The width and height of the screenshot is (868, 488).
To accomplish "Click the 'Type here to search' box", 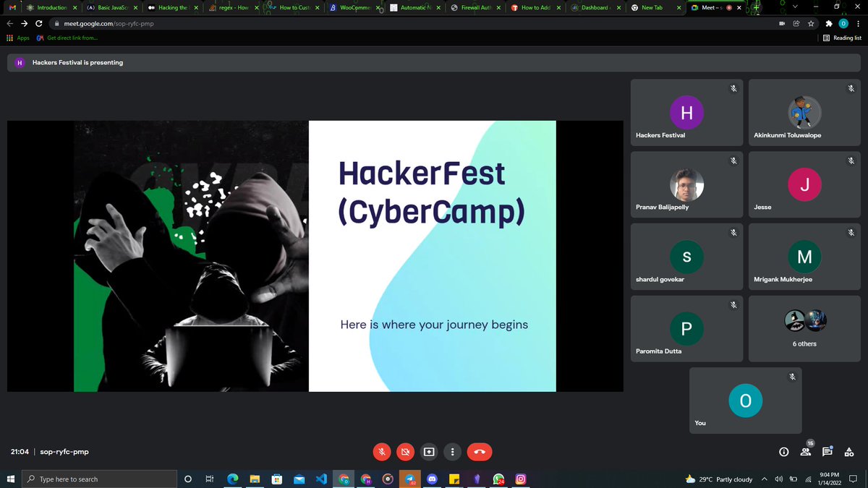I will point(99,479).
